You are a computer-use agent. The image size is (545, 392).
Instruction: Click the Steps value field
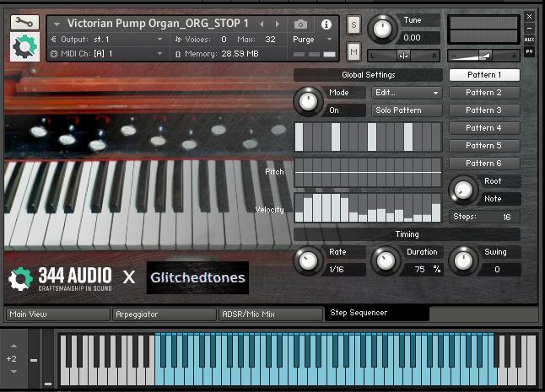[x=505, y=217]
